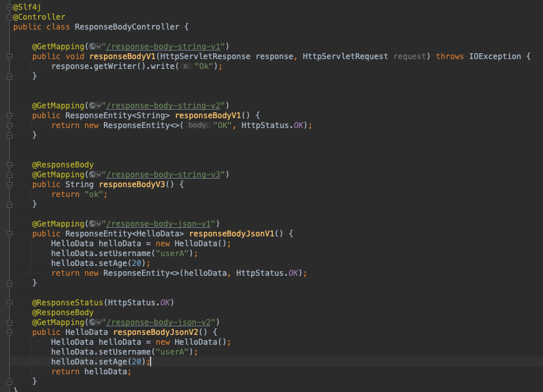Fold the responseBodyV3 method via gutter marker
Viewport: 543px width, 392px height.
[9, 185]
